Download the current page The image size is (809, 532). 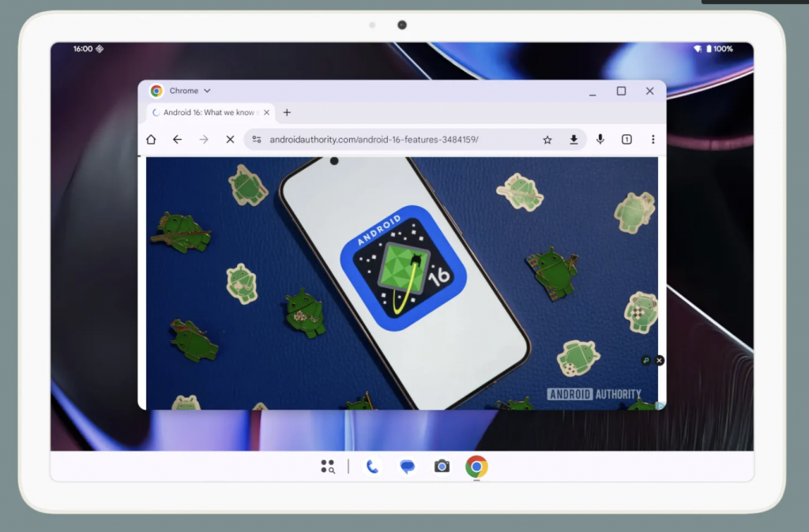point(574,139)
